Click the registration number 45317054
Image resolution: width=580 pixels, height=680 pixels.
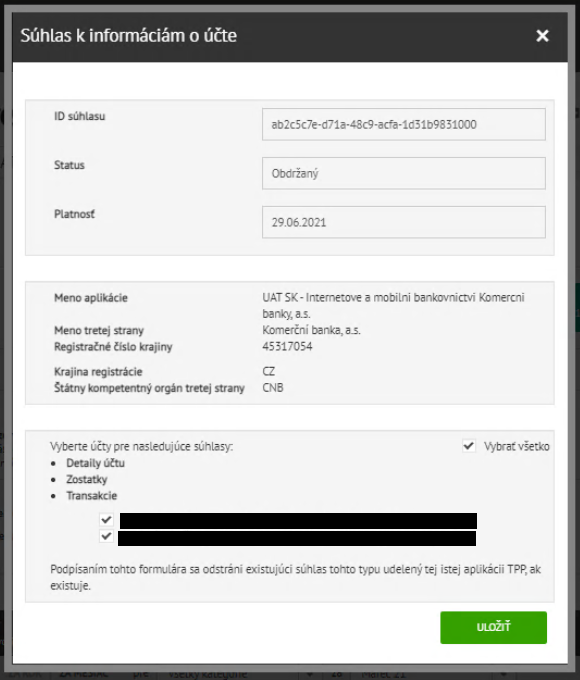(x=287, y=347)
